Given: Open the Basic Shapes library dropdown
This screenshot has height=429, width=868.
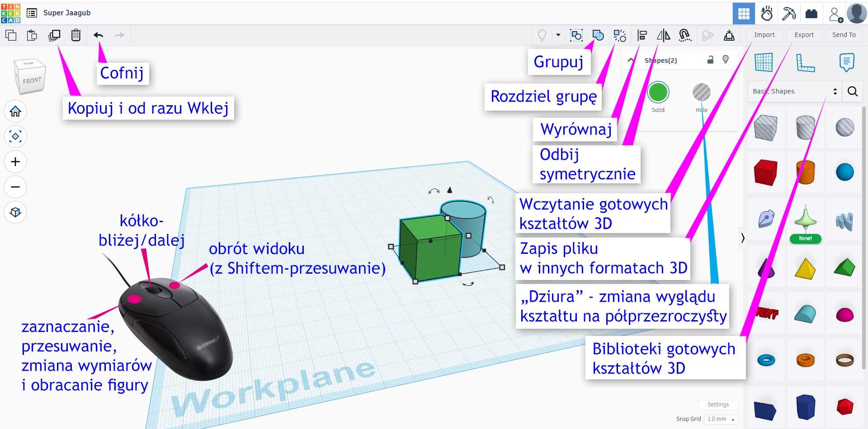Looking at the screenshot, I should [x=794, y=91].
